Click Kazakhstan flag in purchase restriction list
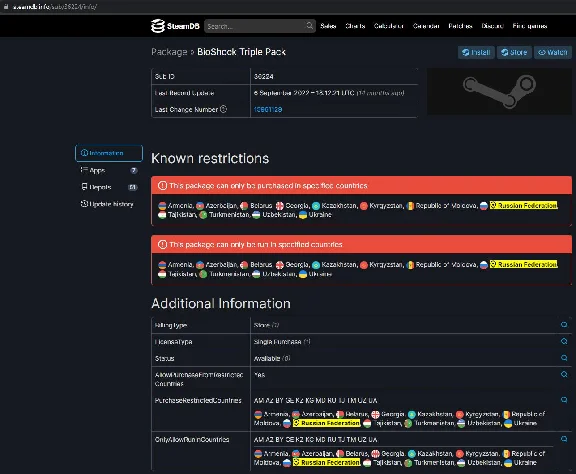This screenshot has width=576, height=474. click(316, 206)
